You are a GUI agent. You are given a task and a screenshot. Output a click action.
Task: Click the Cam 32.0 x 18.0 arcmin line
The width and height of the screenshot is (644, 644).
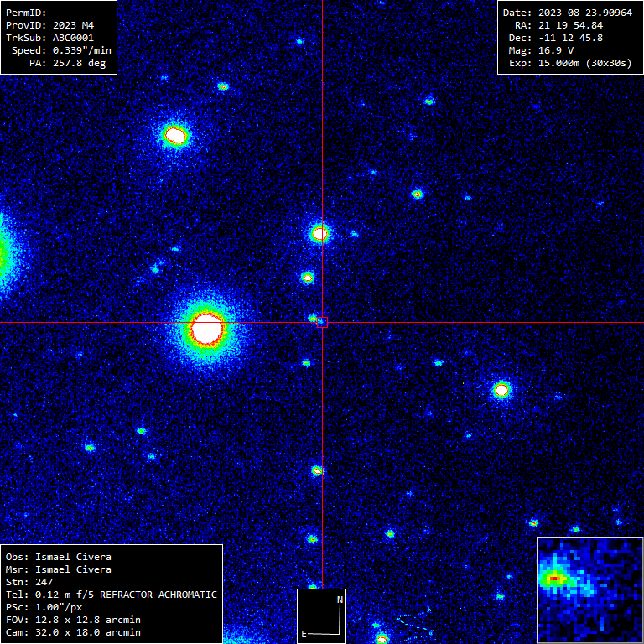click(73, 632)
